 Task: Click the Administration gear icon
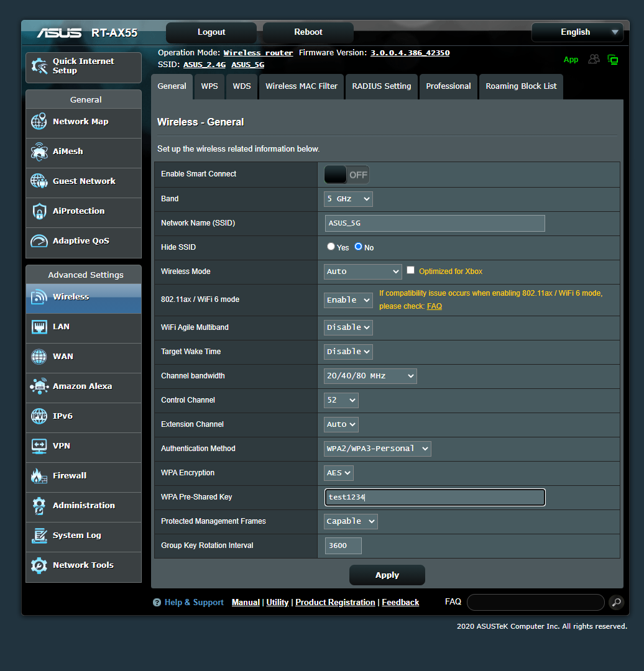39,506
